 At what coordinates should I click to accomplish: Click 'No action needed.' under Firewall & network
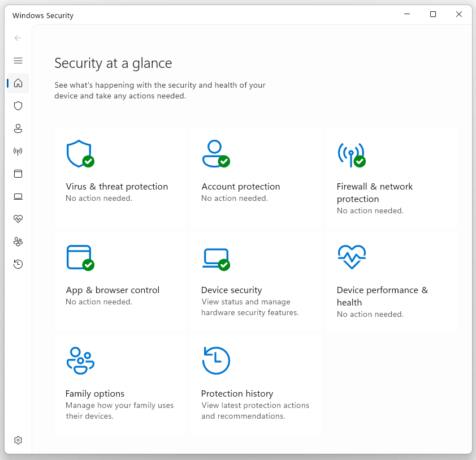(370, 211)
